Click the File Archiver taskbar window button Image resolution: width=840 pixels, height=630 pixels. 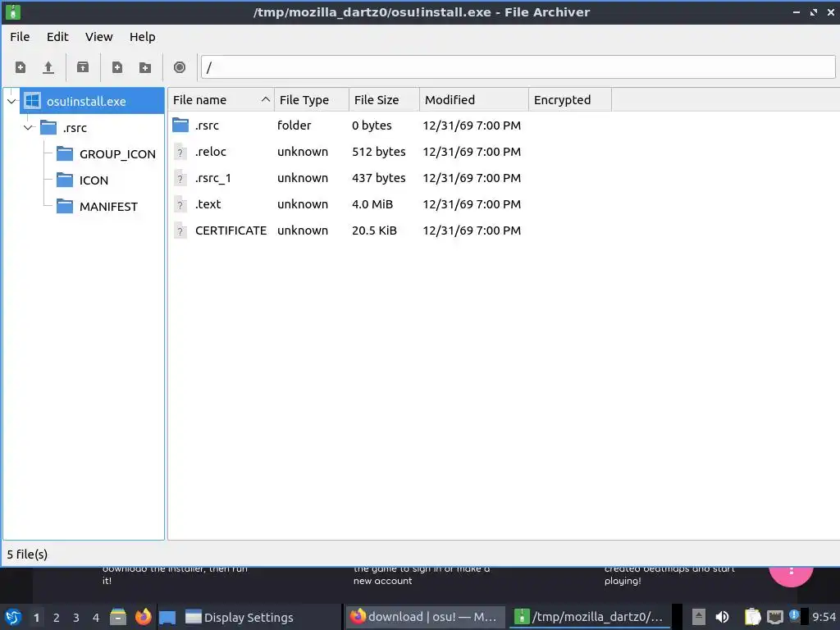point(588,617)
